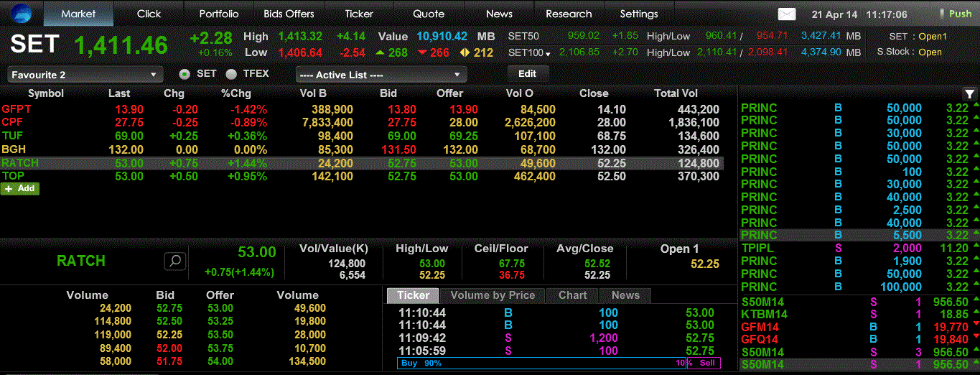
Task: Switch to the Chart tab
Action: [x=572, y=295]
